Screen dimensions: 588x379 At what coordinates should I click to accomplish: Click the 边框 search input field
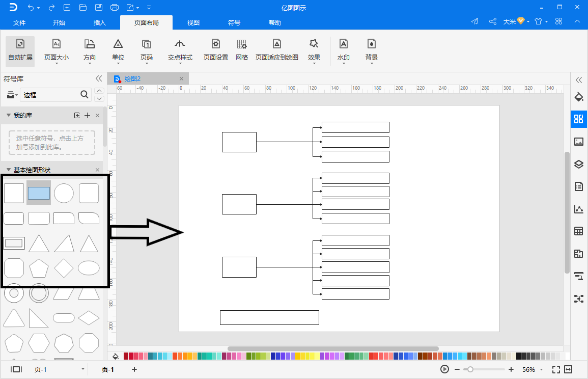coord(49,95)
